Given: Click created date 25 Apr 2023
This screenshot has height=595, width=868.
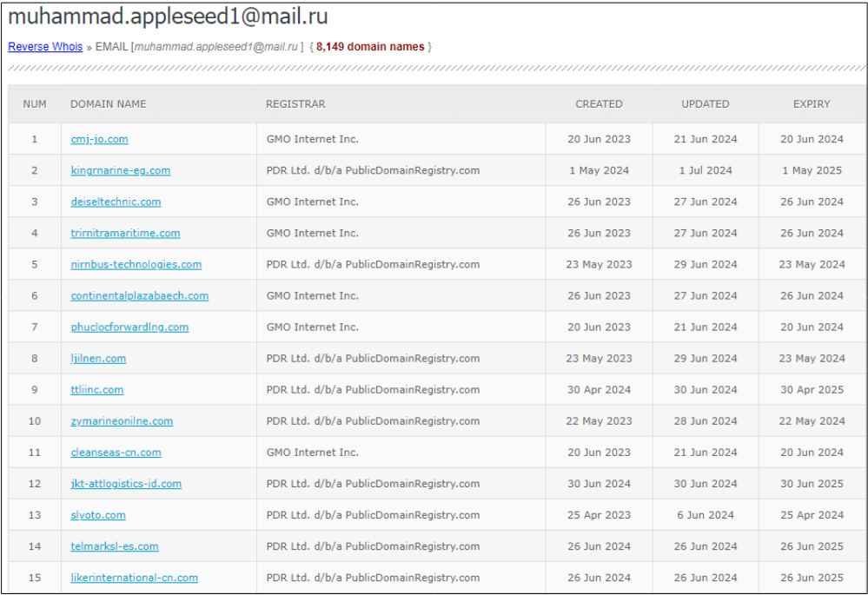Looking at the screenshot, I should pos(599,515).
